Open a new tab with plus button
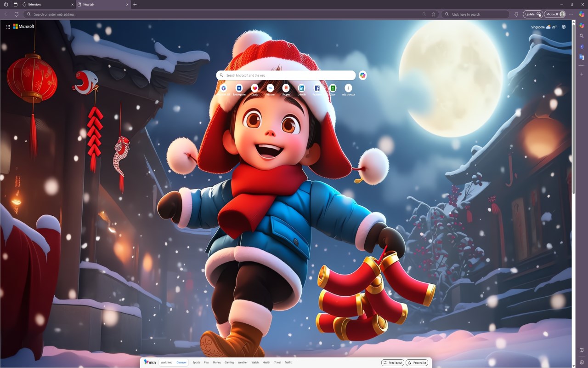The height and width of the screenshot is (368, 588). pyautogui.click(x=135, y=4)
